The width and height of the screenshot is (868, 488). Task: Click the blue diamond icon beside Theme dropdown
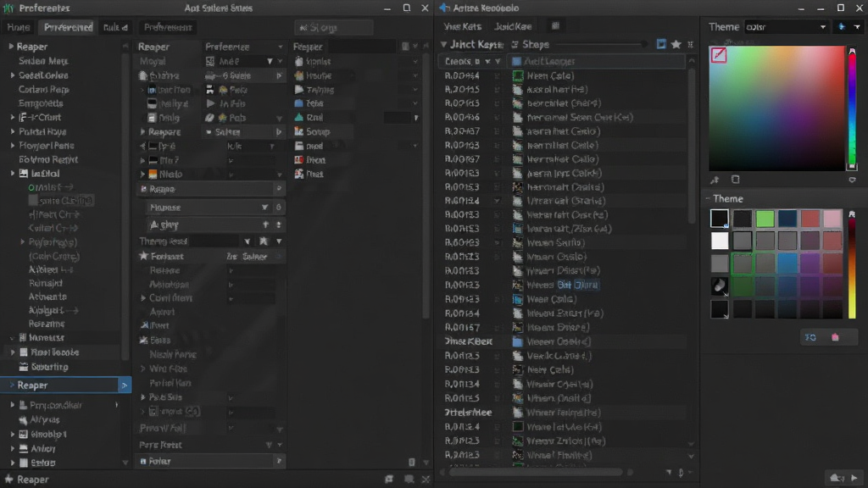point(842,26)
